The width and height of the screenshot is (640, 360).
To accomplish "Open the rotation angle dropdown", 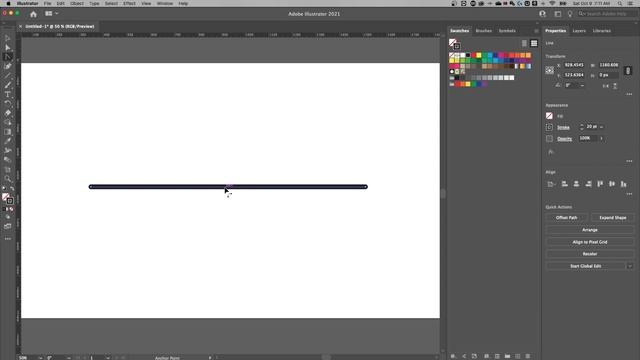I will [x=582, y=86].
